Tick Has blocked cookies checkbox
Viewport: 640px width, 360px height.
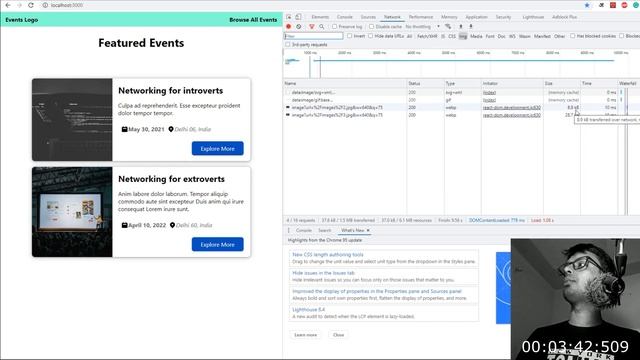[573, 36]
